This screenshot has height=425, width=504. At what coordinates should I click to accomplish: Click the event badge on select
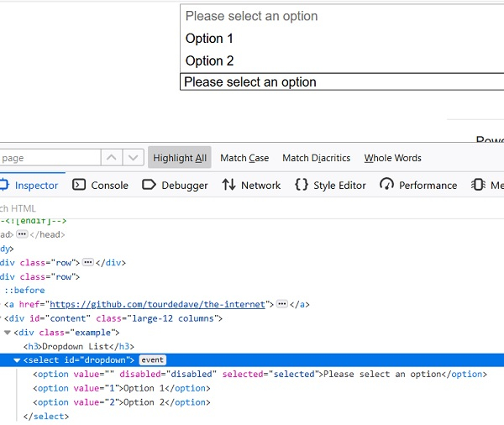click(x=151, y=360)
